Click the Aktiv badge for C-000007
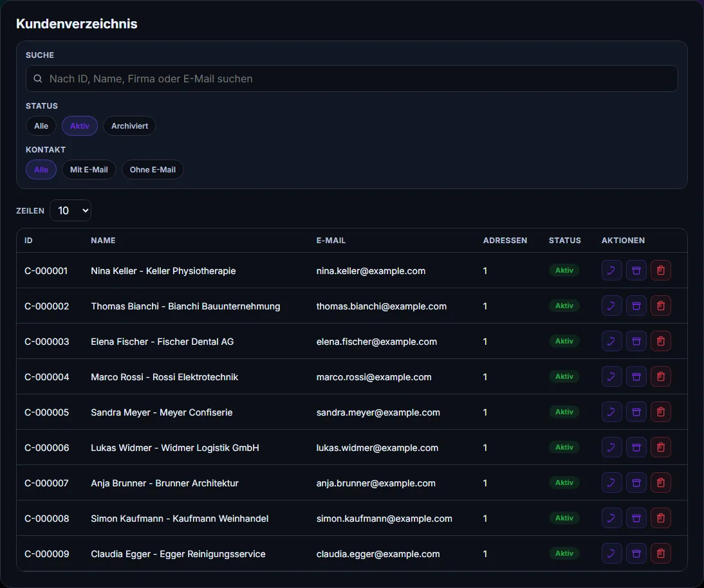Image resolution: width=704 pixels, height=588 pixels. [x=564, y=482]
